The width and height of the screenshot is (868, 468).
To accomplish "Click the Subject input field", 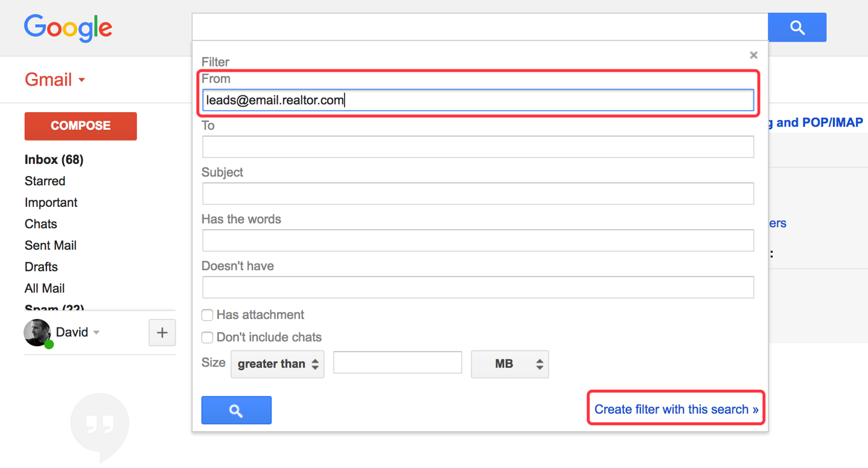I will pos(477,194).
